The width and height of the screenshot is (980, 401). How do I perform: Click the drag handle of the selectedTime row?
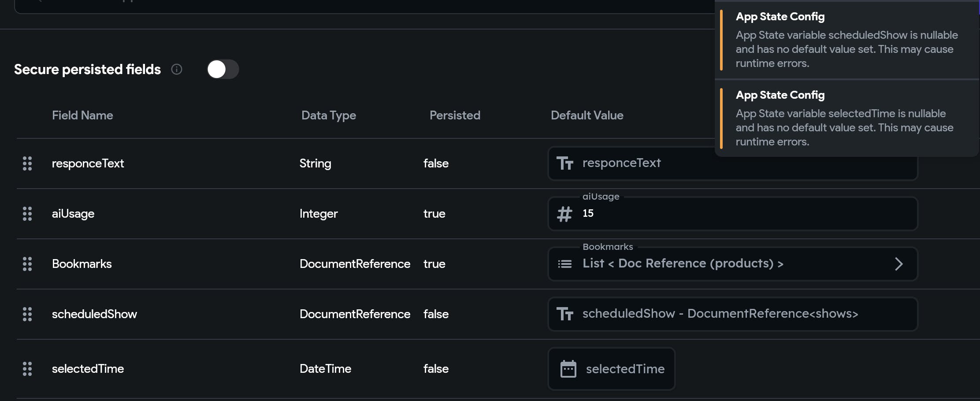tap(27, 369)
